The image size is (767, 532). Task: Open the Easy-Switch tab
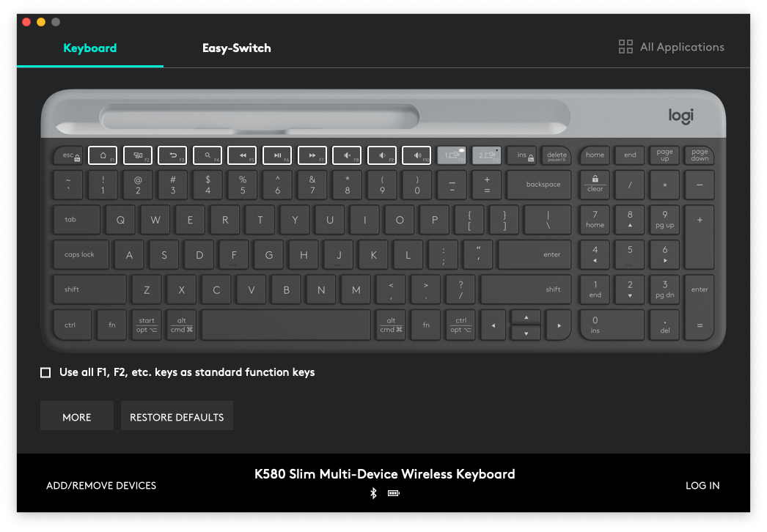coord(237,48)
